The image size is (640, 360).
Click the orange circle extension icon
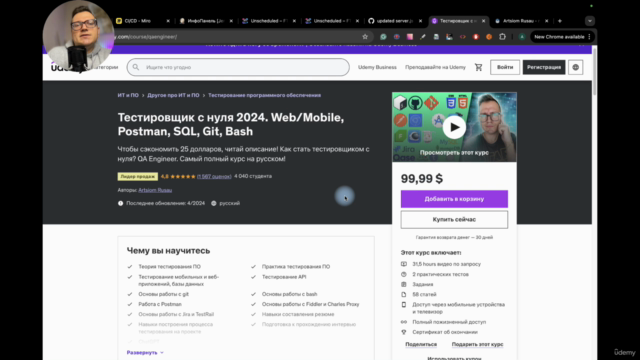(489, 37)
